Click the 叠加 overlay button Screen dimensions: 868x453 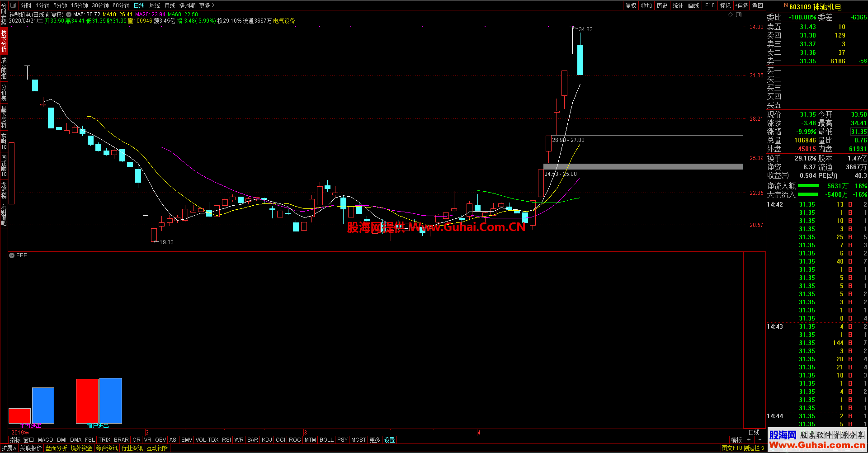coord(646,5)
